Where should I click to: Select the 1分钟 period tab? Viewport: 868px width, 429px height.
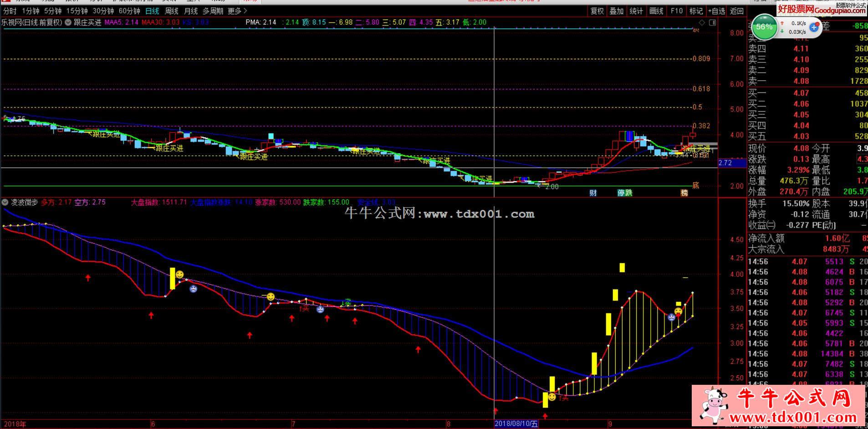point(31,11)
